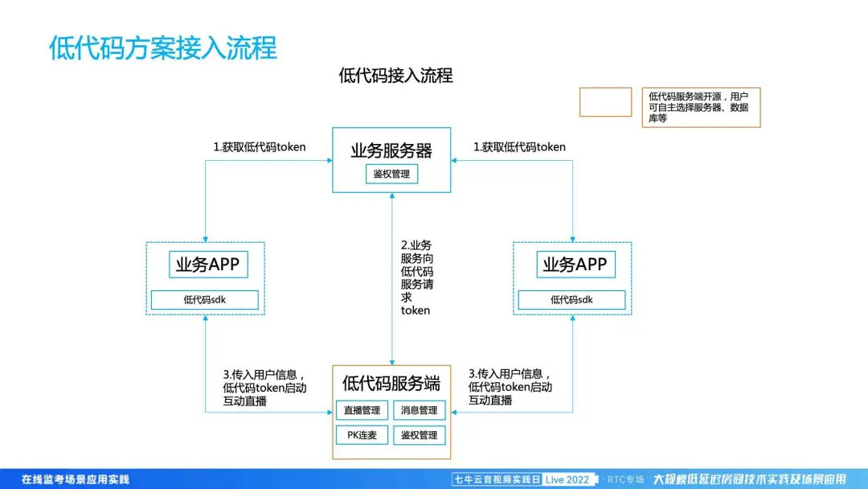Screen dimensions: 868x489
Task: Click the left 1.获取低代码token label
Action: (259, 147)
